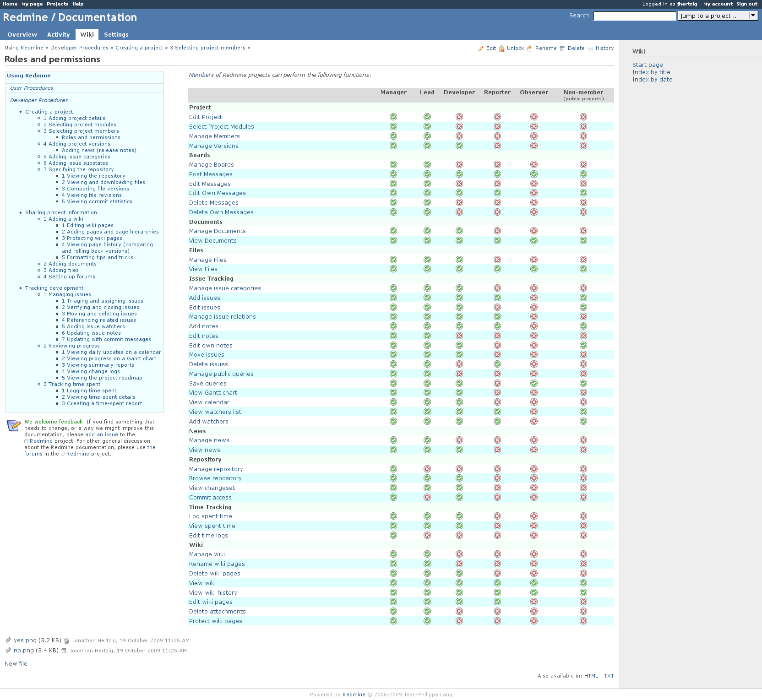
Task: Open 7 Specifying the repository item
Action: (78, 169)
